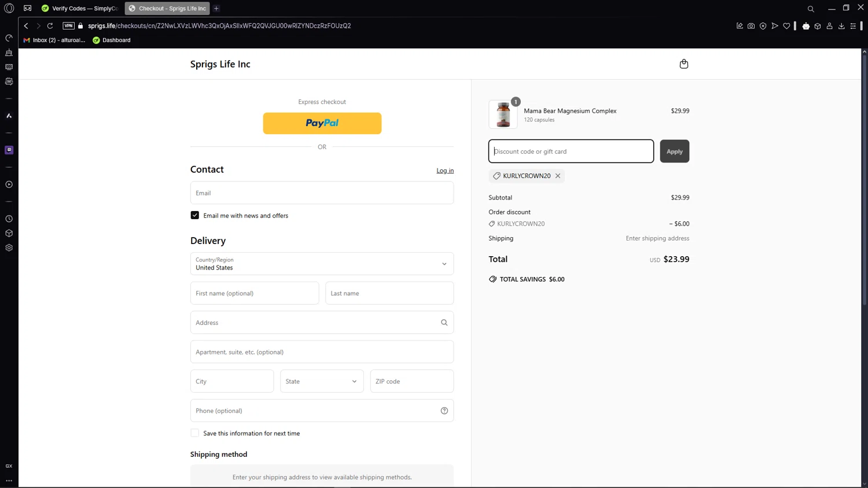868x488 pixels.
Task: Open the downloads icon
Action: [x=841, y=25]
